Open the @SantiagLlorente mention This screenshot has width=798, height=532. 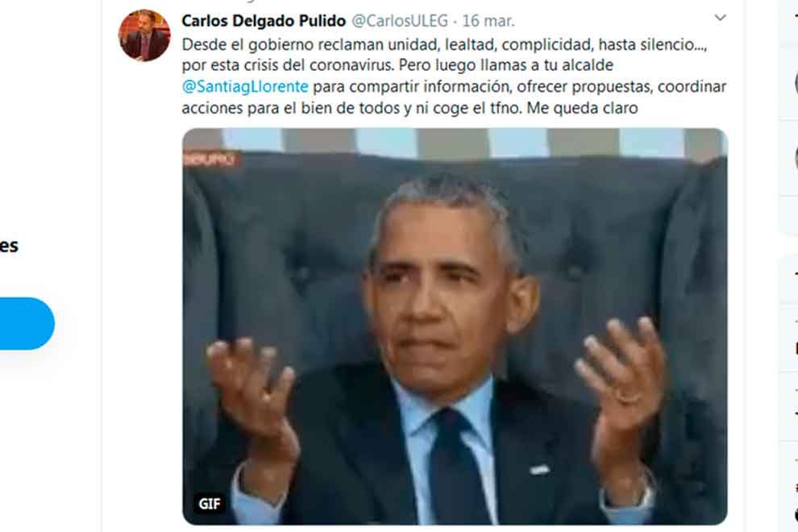245,86
